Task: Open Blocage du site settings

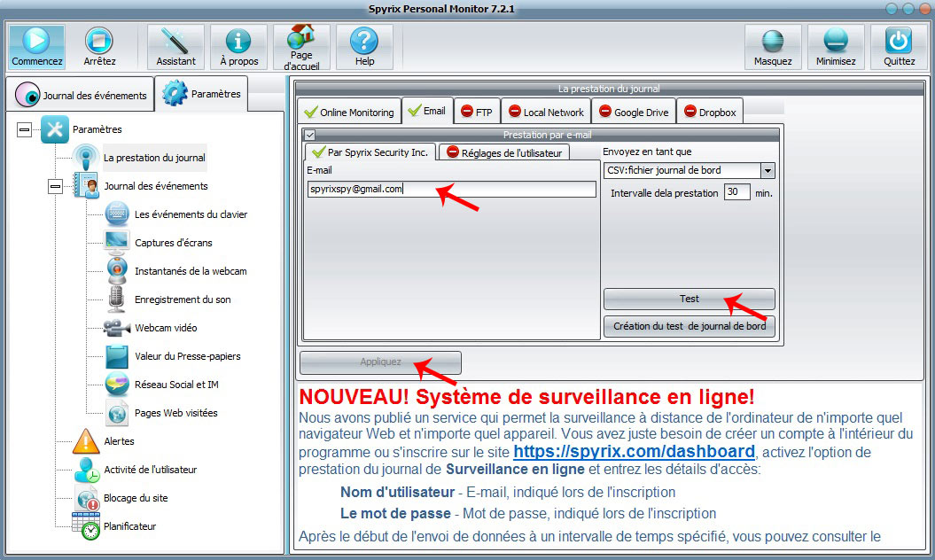Action: (x=136, y=498)
